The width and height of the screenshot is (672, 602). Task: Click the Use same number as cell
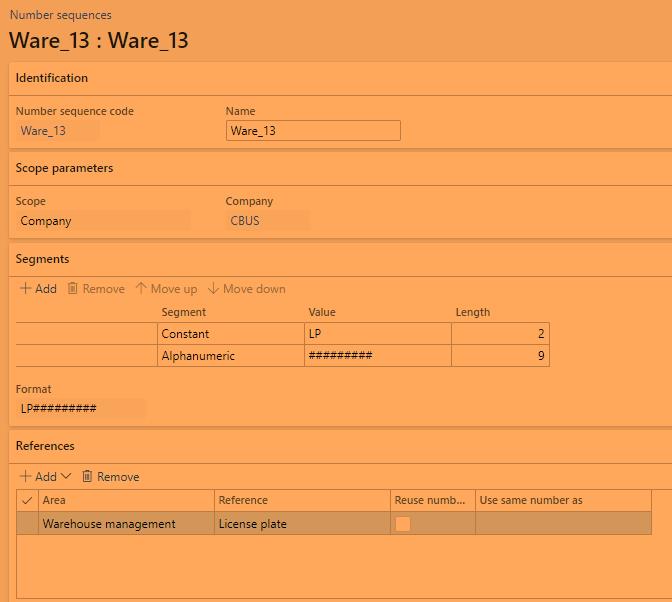[x=563, y=524]
